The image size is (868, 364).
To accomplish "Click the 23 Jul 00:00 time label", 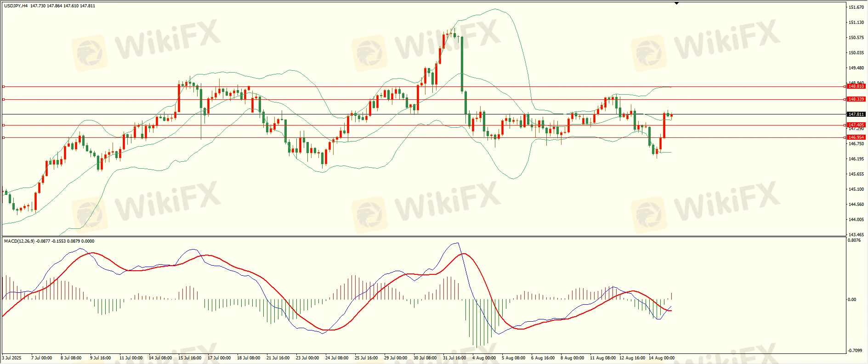I will click(x=307, y=358).
